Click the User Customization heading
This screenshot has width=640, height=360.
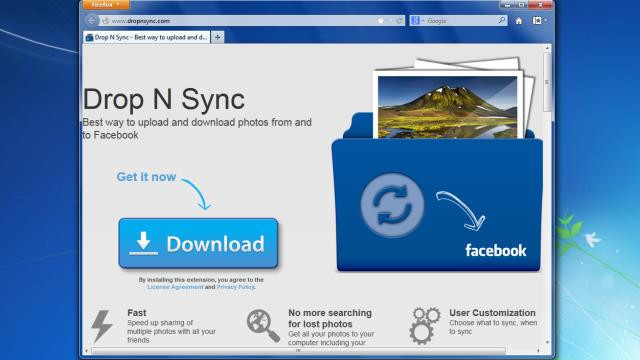pos(492,313)
